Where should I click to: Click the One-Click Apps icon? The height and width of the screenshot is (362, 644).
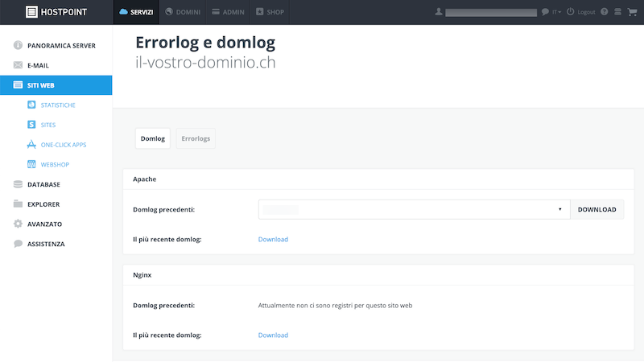(31, 144)
